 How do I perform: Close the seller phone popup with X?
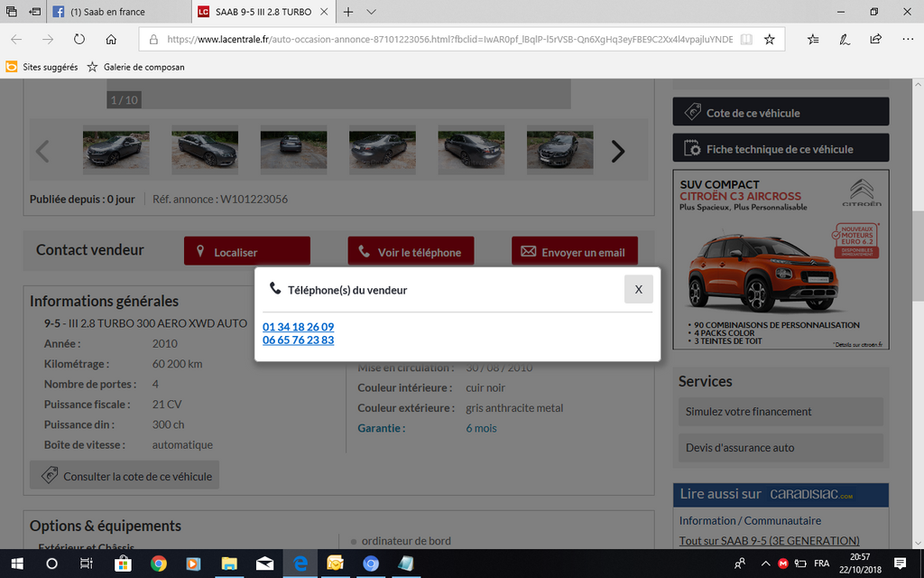[x=638, y=290]
